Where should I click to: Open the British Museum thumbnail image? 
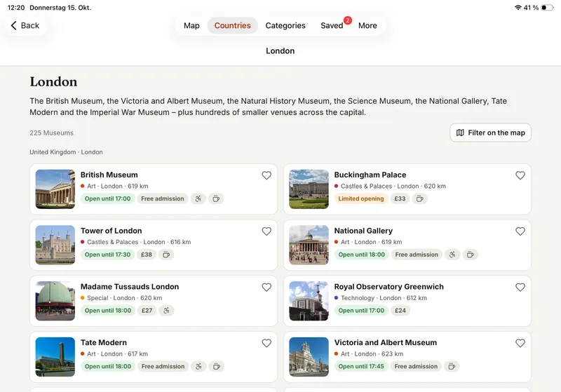point(55,189)
